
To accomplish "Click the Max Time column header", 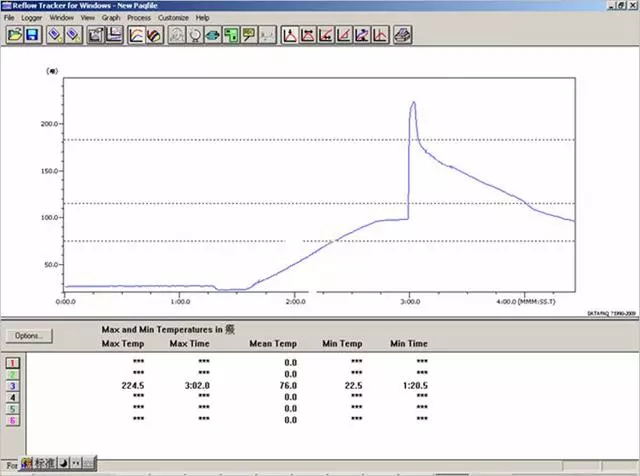I will 189,344.
